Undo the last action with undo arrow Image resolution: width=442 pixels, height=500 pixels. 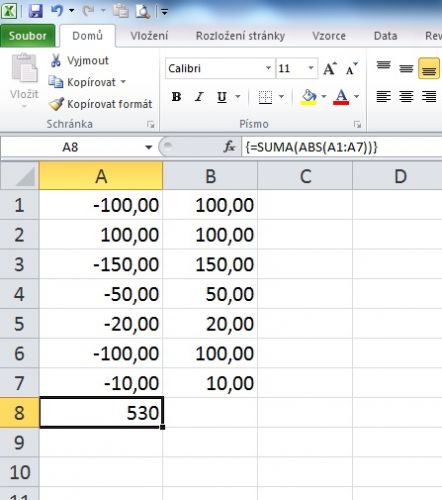coord(57,11)
